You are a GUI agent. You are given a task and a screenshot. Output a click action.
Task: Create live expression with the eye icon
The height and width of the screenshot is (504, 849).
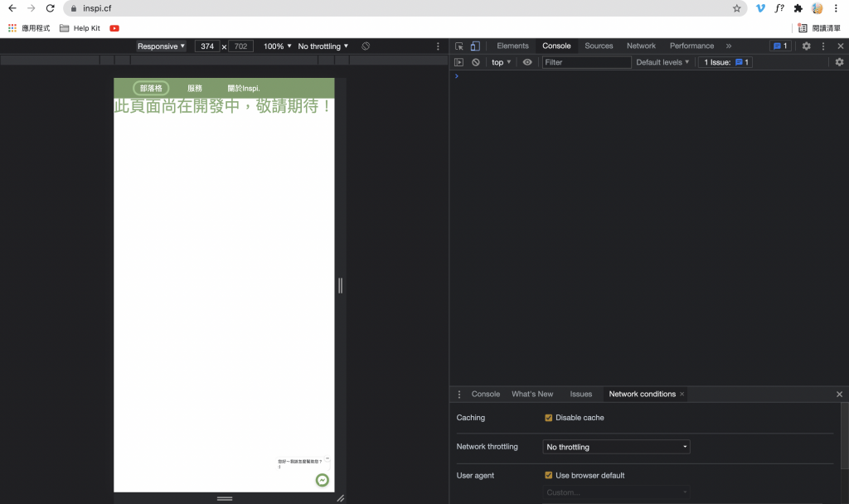(526, 62)
